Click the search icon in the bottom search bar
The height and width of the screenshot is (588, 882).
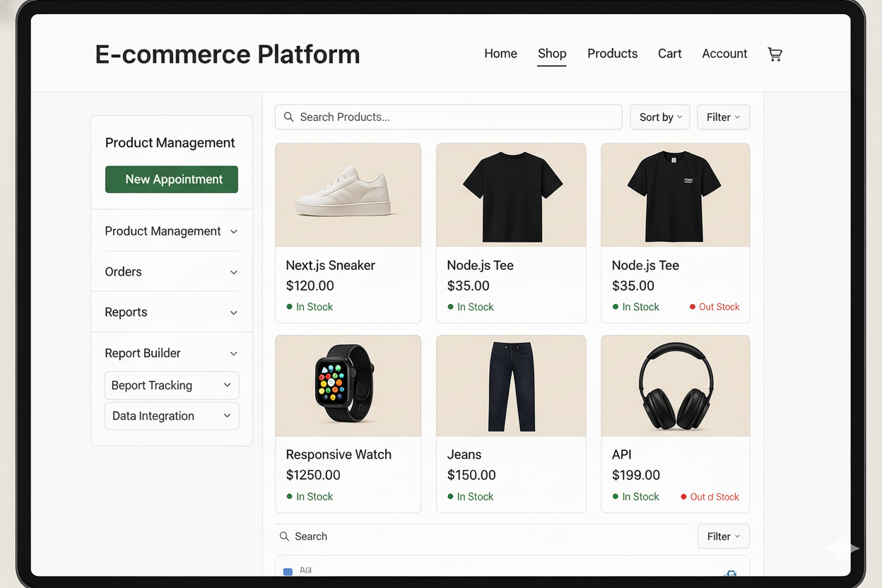pyautogui.click(x=284, y=536)
